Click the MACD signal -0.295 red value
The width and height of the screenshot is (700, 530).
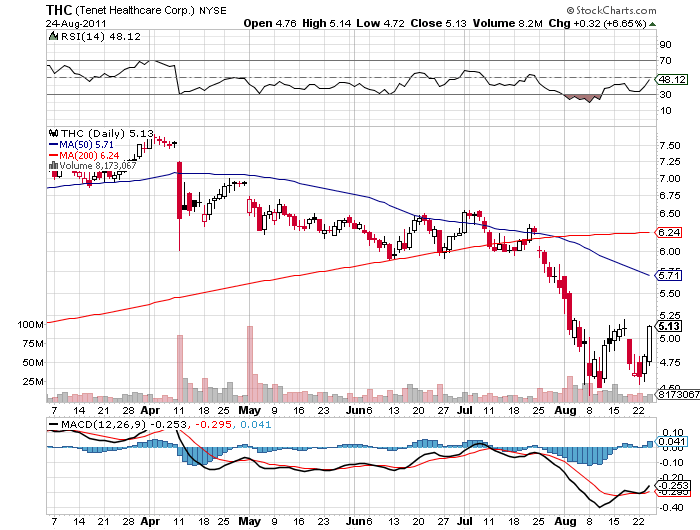click(213, 424)
